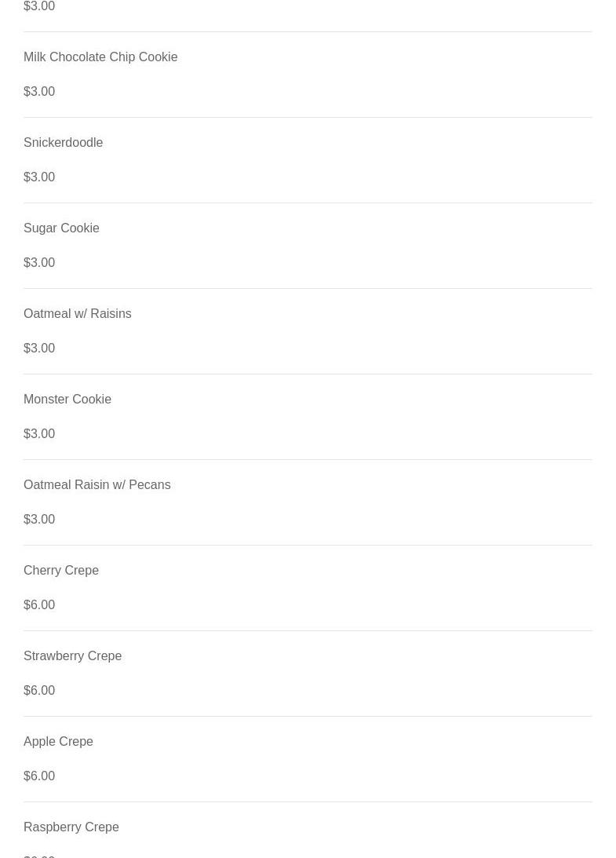This screenshot has height=858, width=616.
Task: Choose the Cherry Crepe item
Action: [x=61, y=571]
